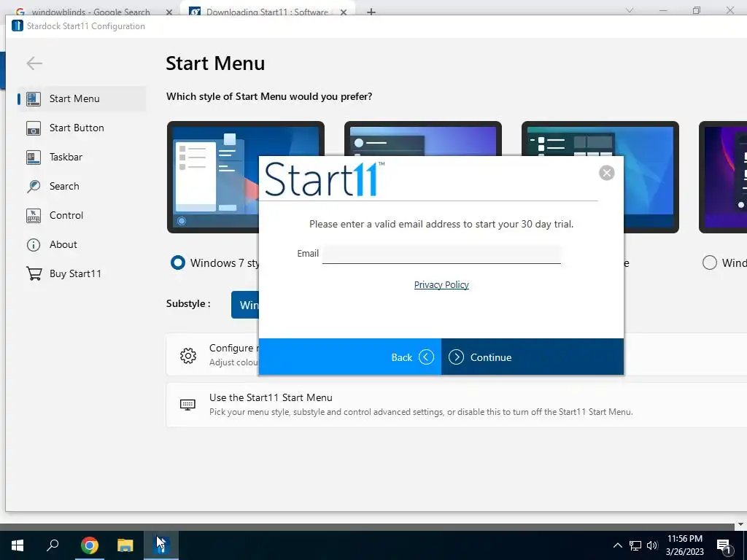Click the Taskbar sidebar icon
The image size is (747, 560).
(x=34, y=157)
